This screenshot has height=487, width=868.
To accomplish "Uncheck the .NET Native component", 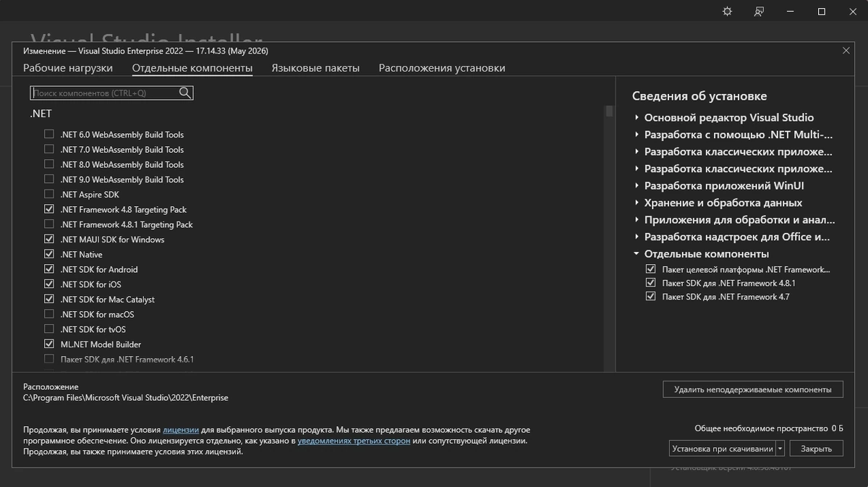I will click(x=49, y=254).
